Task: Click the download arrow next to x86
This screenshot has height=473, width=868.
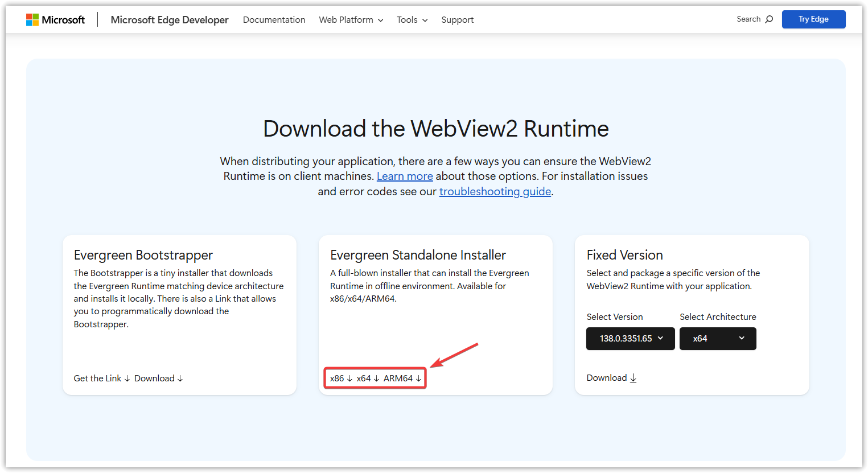Action: point(349,377)
